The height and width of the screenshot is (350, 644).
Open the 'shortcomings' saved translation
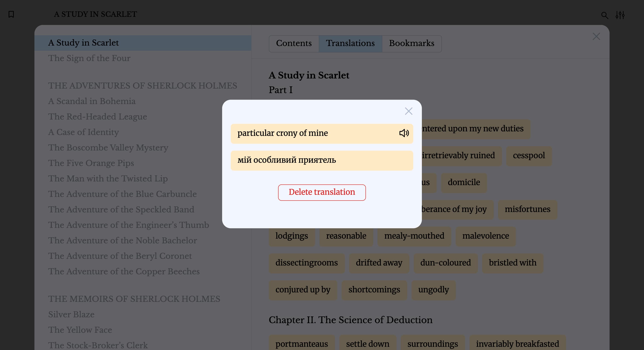[374, 290]
